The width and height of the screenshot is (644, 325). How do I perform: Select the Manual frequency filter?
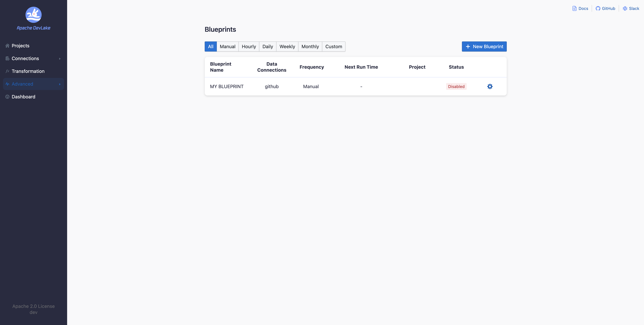pos(227,47)
